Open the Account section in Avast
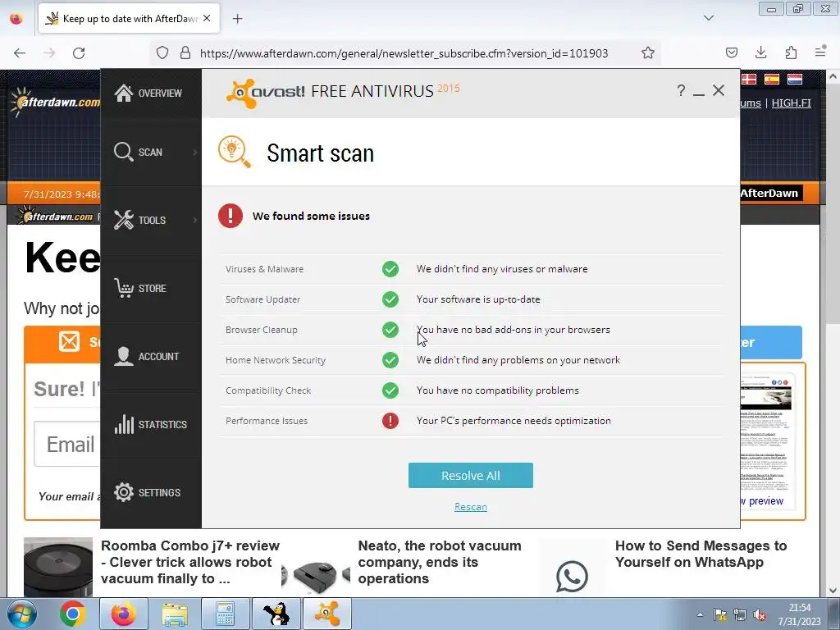 point(151,356)
